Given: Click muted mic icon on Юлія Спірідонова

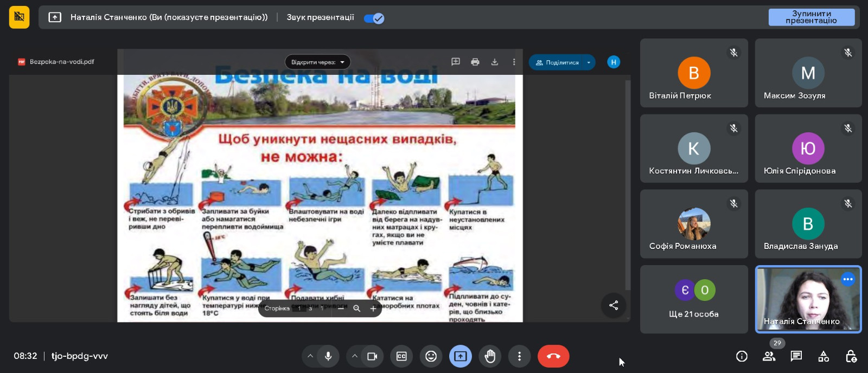Looking at the screenshot, I should click(x=848, y=128).
